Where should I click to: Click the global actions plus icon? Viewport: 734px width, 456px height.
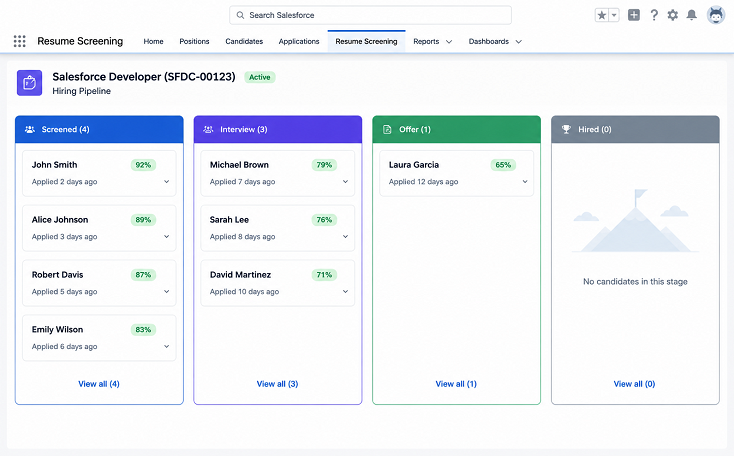pos(634,15)
